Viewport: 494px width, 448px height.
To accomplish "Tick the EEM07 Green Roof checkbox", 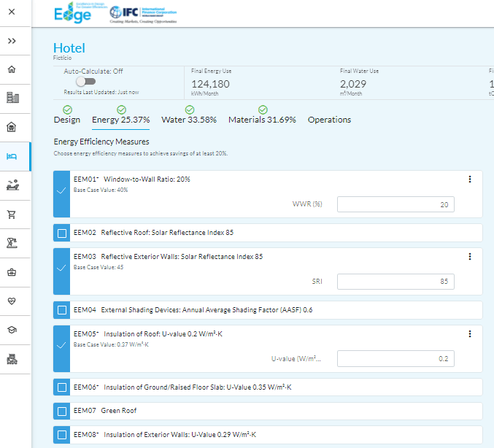I will [62, 411].
